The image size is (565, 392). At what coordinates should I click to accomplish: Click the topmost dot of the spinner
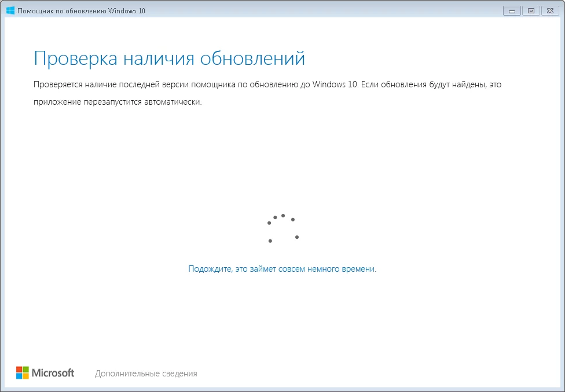283,216
